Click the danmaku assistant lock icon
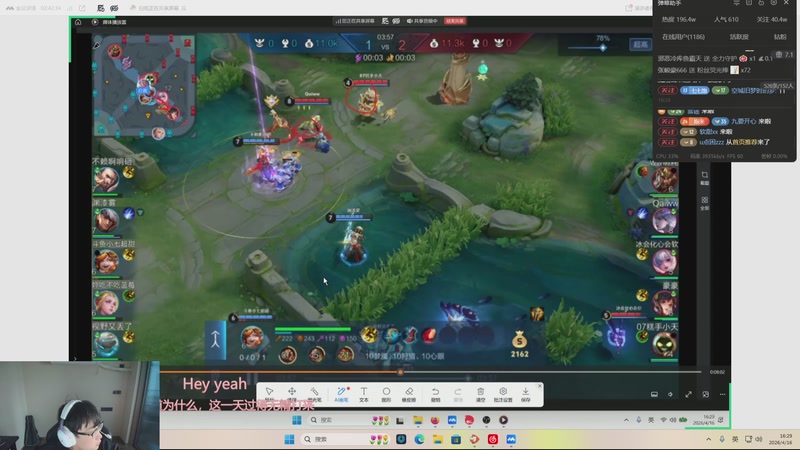The image size is (800, 450). pos(761,3)
